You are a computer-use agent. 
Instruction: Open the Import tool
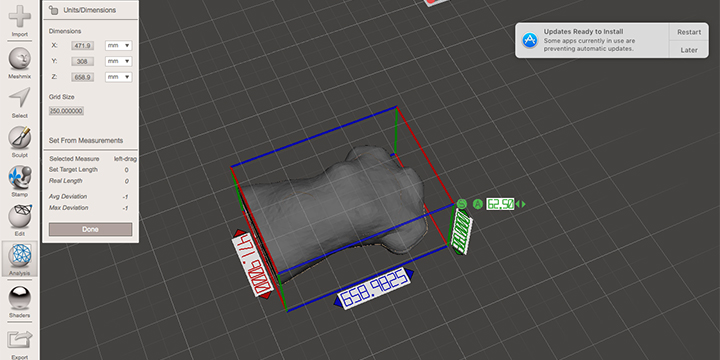click(20, 21)
